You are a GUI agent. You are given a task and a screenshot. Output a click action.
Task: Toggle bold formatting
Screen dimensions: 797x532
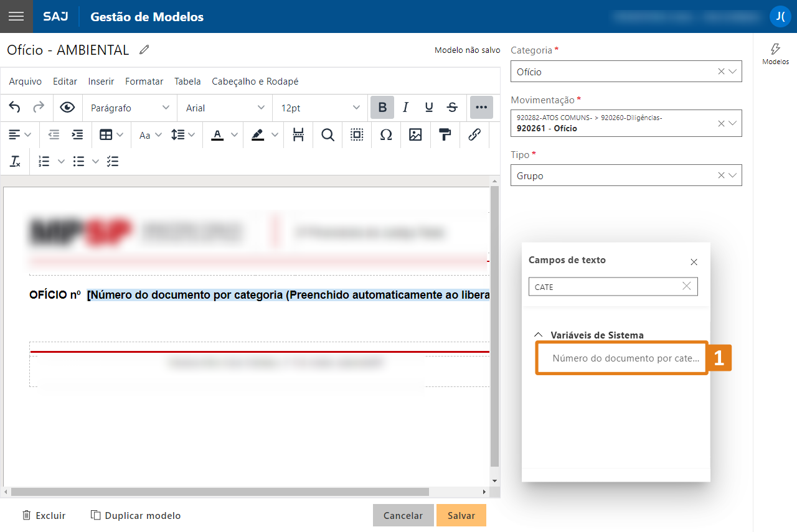(382, 107)
